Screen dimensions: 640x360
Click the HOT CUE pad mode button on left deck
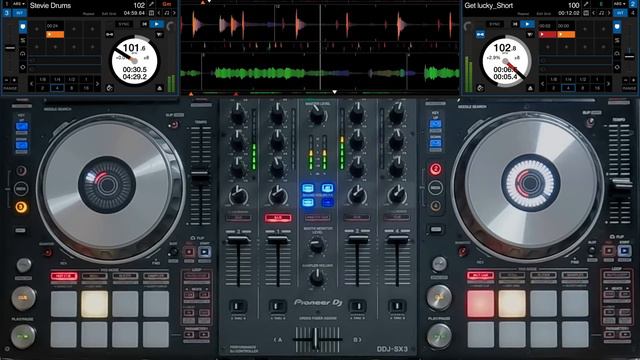64,276
